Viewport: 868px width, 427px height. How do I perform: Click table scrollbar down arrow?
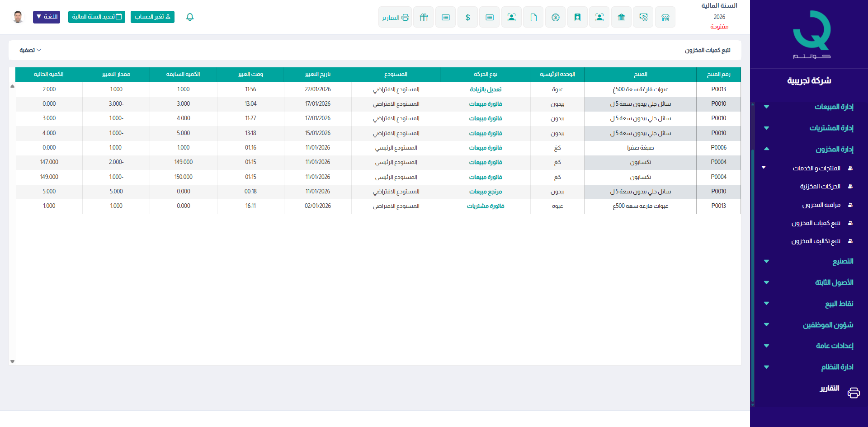[12, 361]
